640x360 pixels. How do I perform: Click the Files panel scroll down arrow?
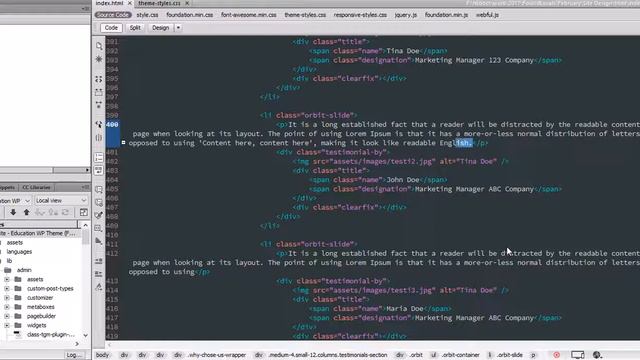pos(85,336)
